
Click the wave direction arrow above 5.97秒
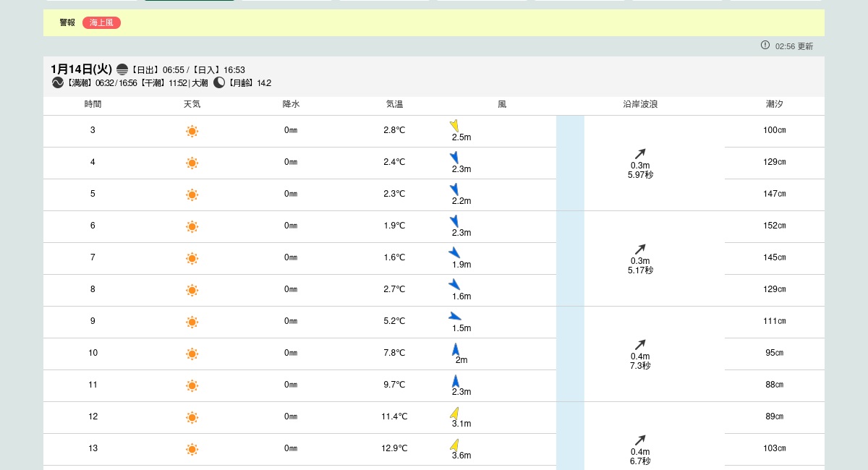(640, 153)
